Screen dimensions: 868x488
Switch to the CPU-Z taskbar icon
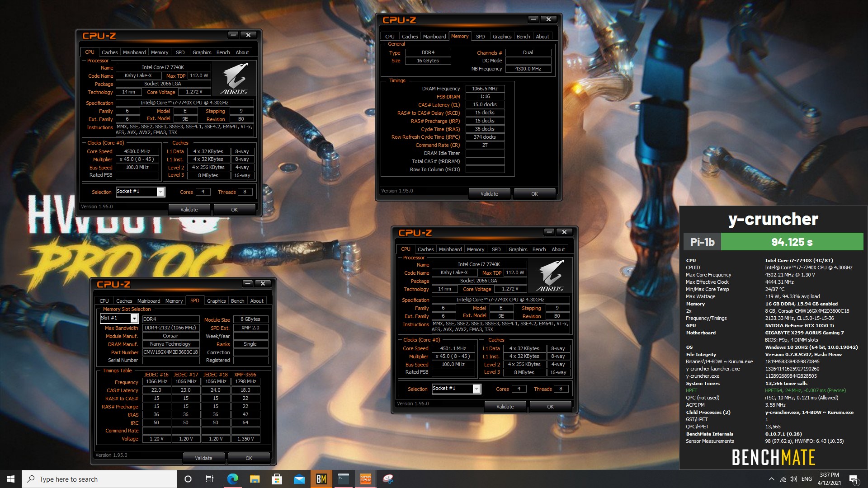tap(366, 479)
